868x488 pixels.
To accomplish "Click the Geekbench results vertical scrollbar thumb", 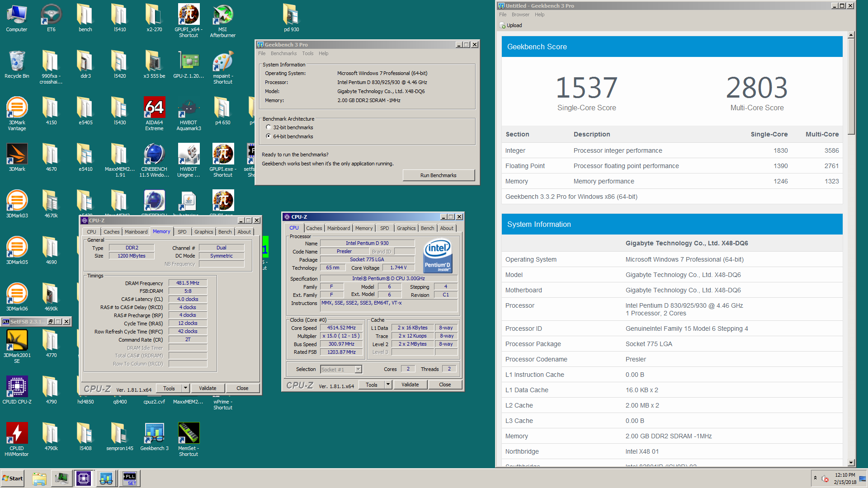I will pos(851,86).
